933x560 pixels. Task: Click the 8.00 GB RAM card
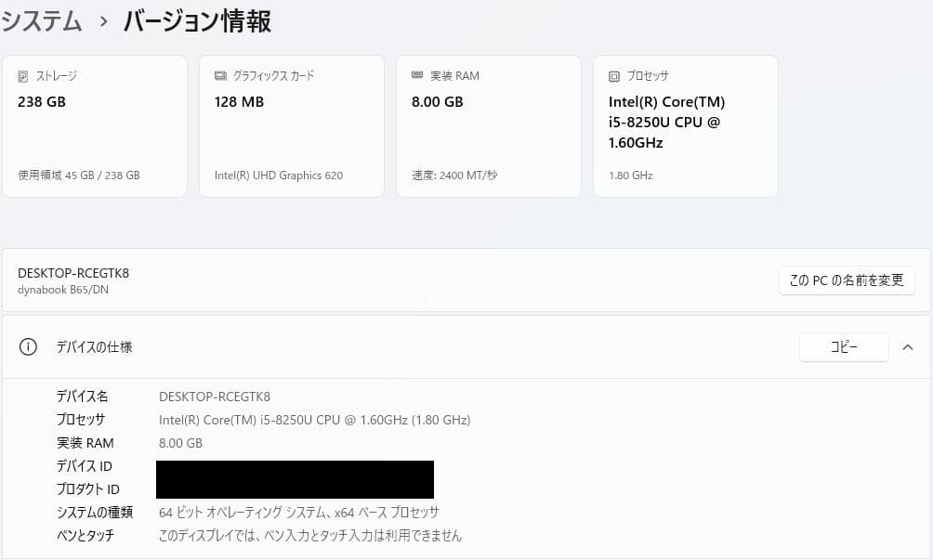point(488,125)
